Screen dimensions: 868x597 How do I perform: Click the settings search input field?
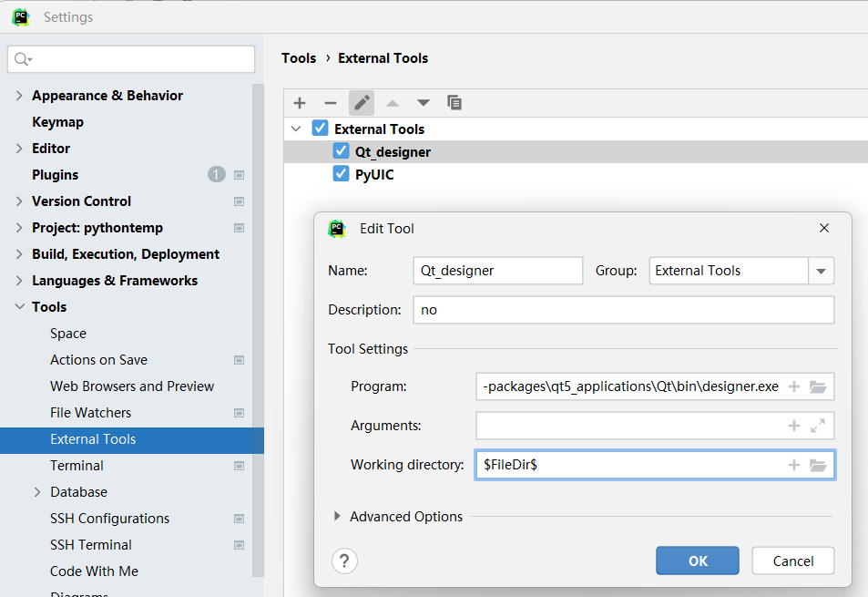coord(131,59)
